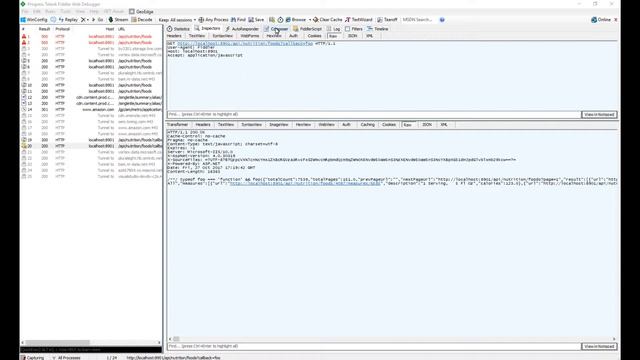Viewport: 640px width, 360px height.
Task: Select request Headers inspector tab
Action: point(174,36)
